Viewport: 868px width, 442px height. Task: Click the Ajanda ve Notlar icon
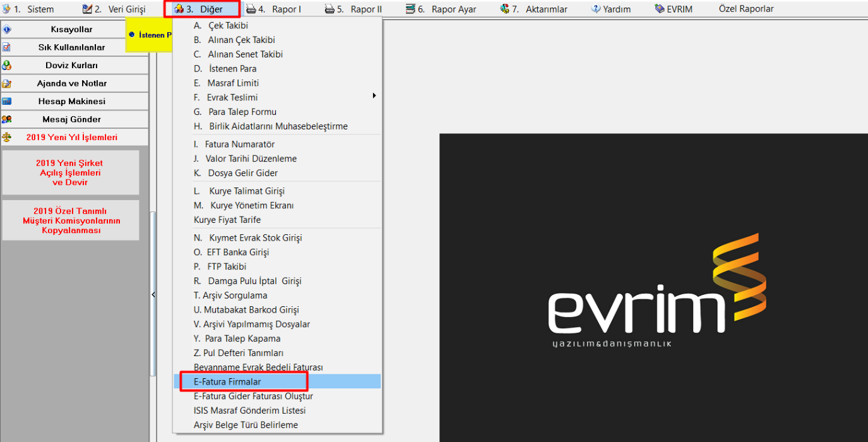point(7,83)
